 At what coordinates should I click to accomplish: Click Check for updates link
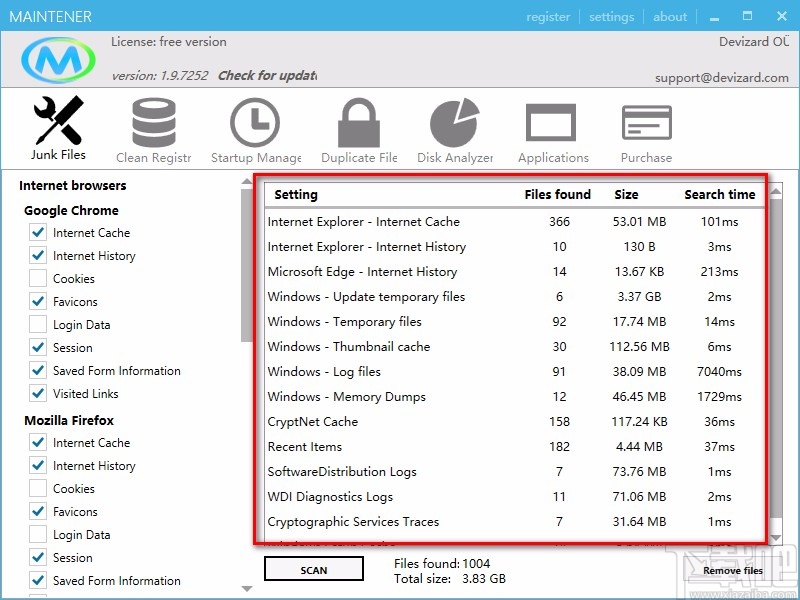click(267, 75)
